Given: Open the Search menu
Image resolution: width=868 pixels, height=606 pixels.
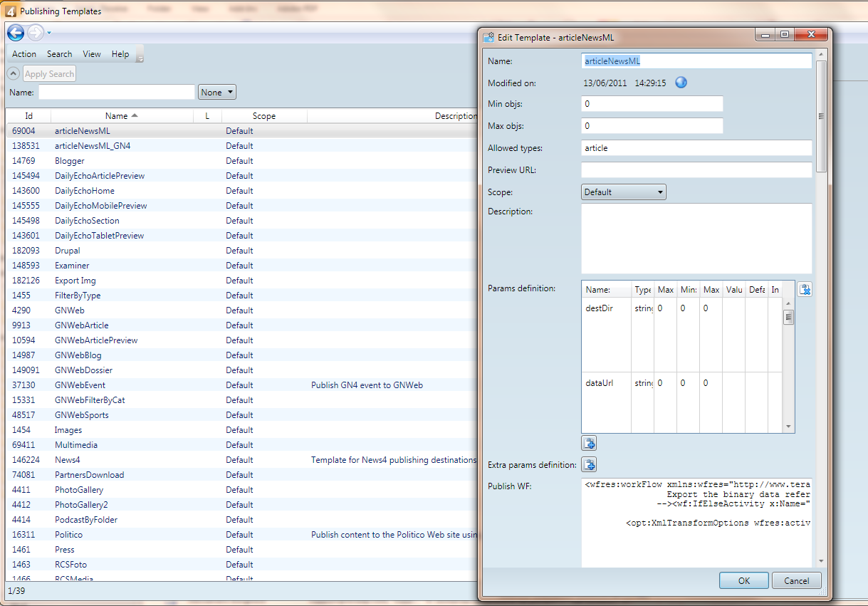Looking at the screenshot, I should (x=60, y=54).
